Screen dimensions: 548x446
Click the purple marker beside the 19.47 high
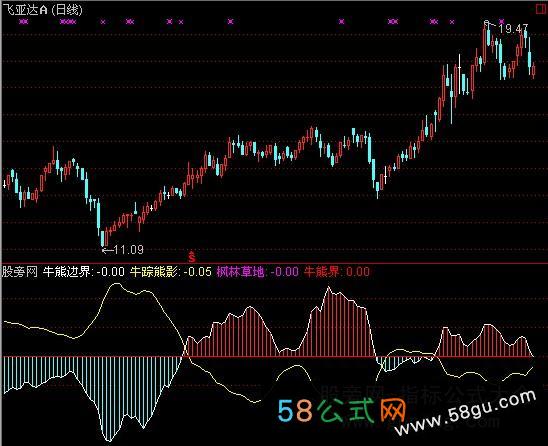tap(502, 22)
